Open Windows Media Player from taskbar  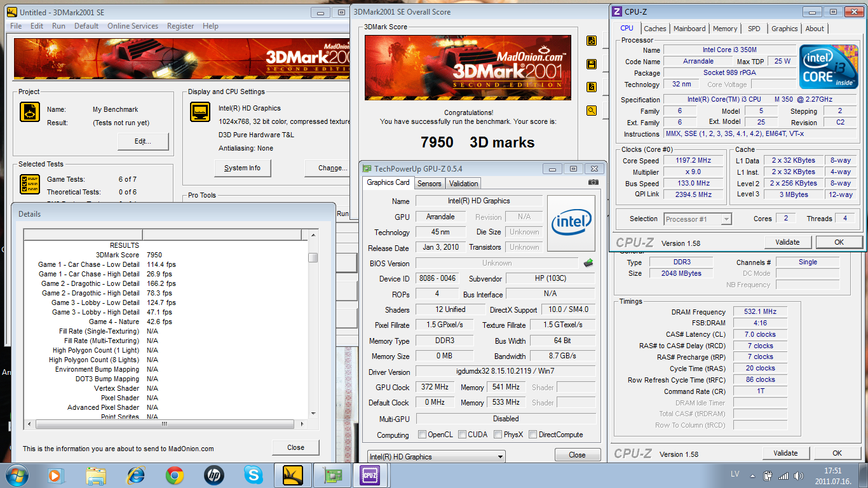coord(55,475)
